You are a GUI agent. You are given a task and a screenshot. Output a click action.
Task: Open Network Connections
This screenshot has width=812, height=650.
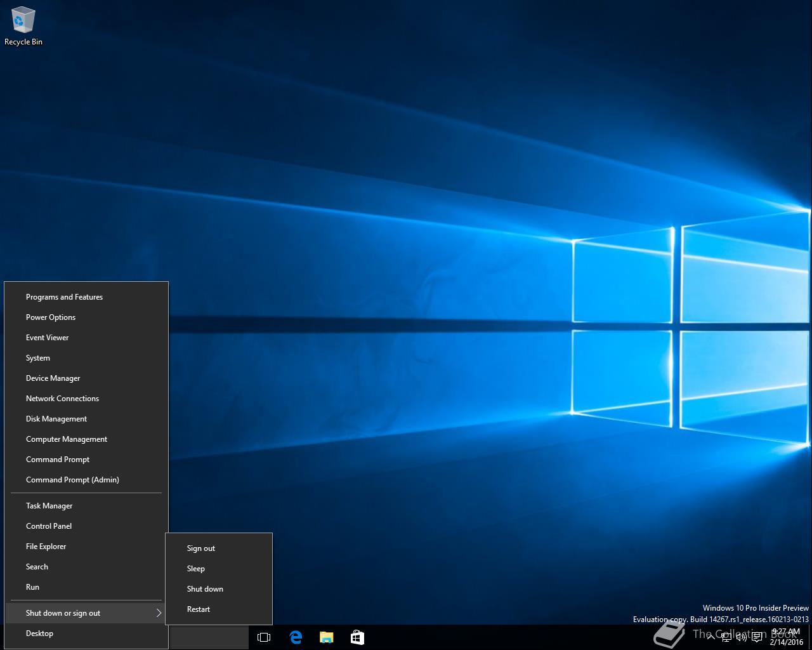pyautogui.click(x=86, y=399)
